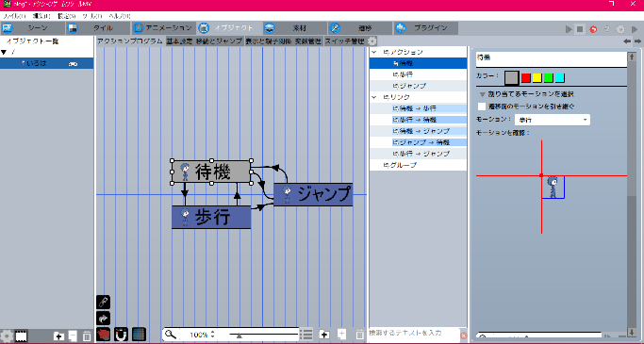
Task: Collapse the root folder triangle in object list
Action: [x=4, y=52]
